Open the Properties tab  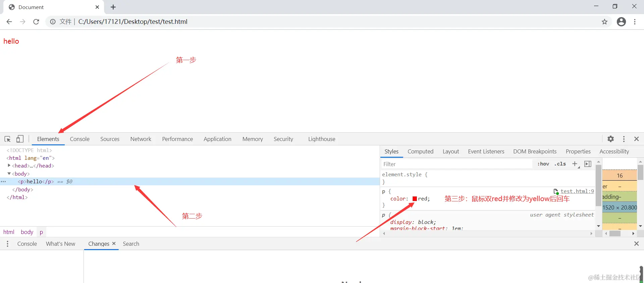click(x=578, y=151)
